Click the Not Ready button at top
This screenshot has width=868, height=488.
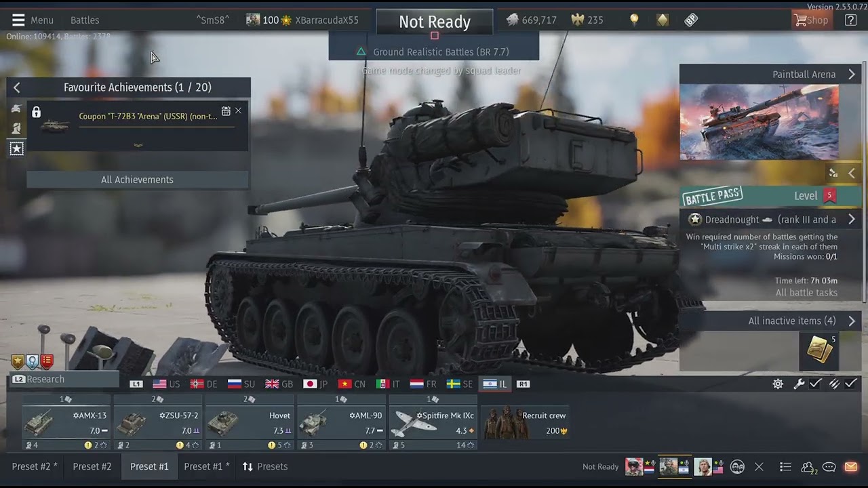[x=435, y=22]
